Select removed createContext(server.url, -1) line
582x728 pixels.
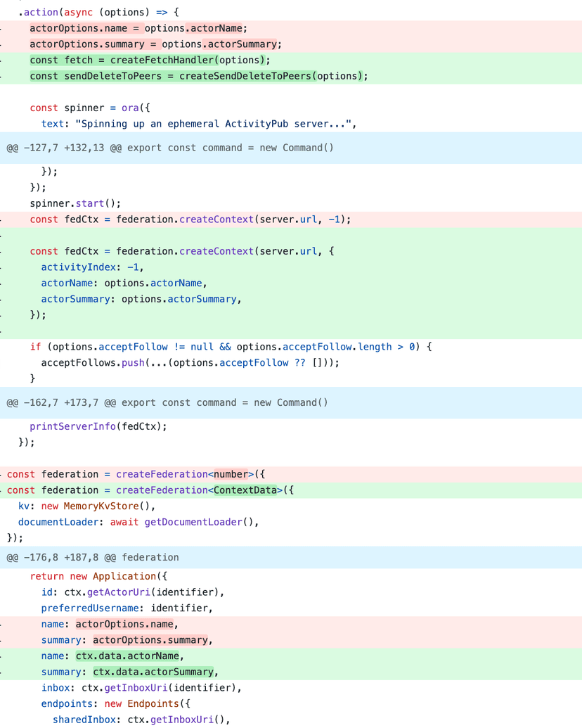coord(190,219)
